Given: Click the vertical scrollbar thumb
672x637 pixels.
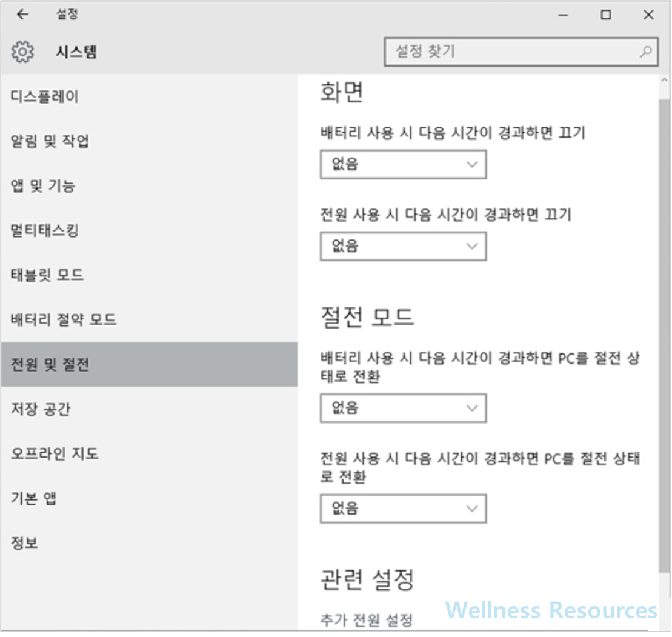Looking at the screenshot, I should [664, 336].
